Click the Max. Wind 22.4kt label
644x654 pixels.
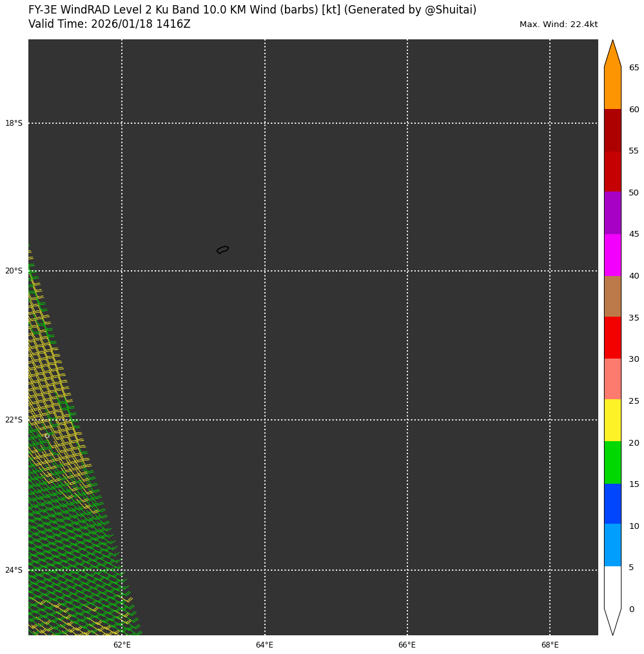click(x=558, y=25)
